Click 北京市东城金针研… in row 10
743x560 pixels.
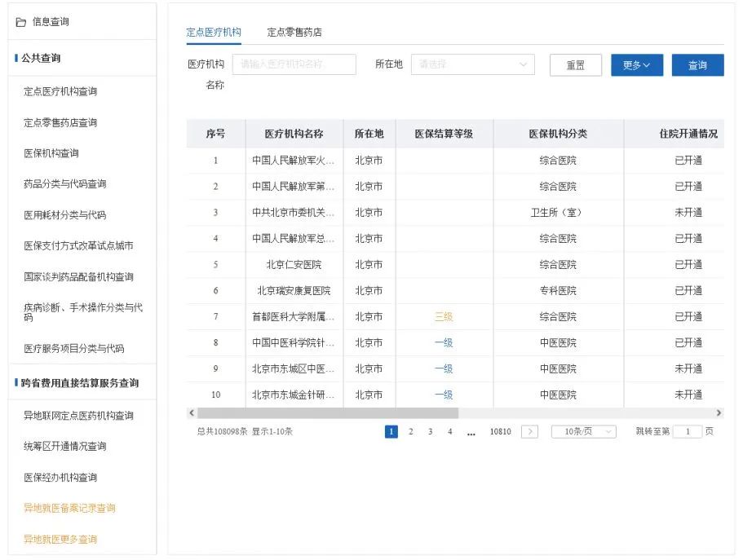click(294, 395)
